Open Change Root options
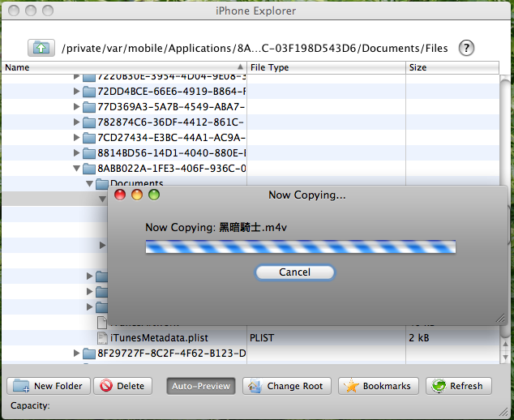The height and width of the screenshot is (420, 514). coord(287,386)
